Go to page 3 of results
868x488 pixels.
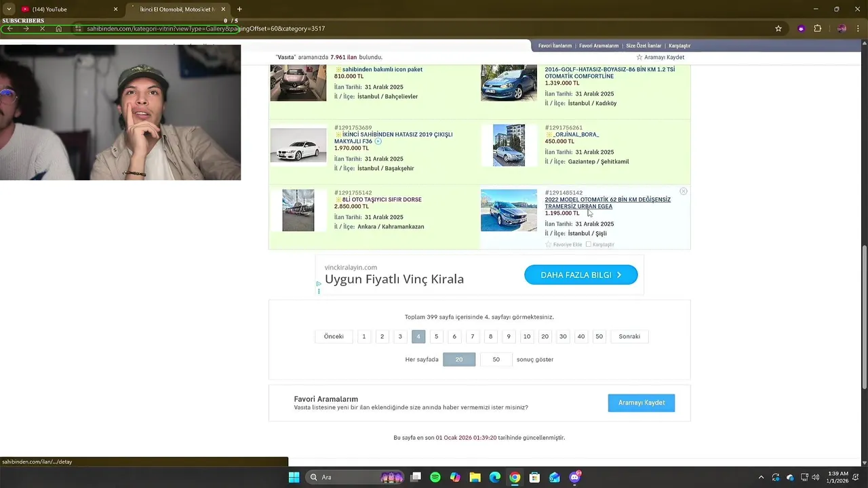(x=400, y=337)
